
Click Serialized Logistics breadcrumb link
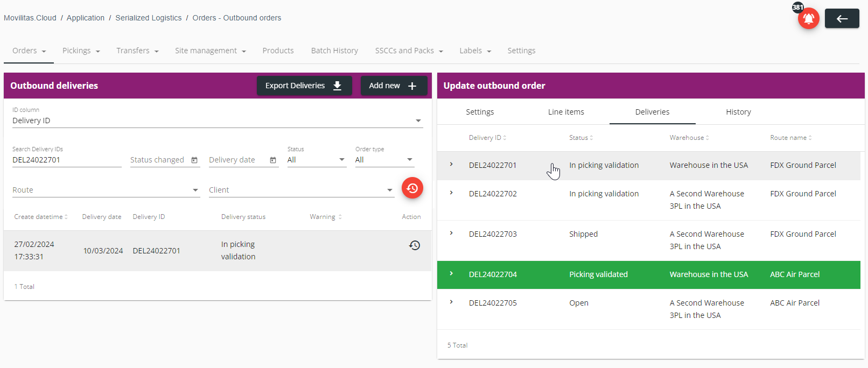[x=149, y=18]
